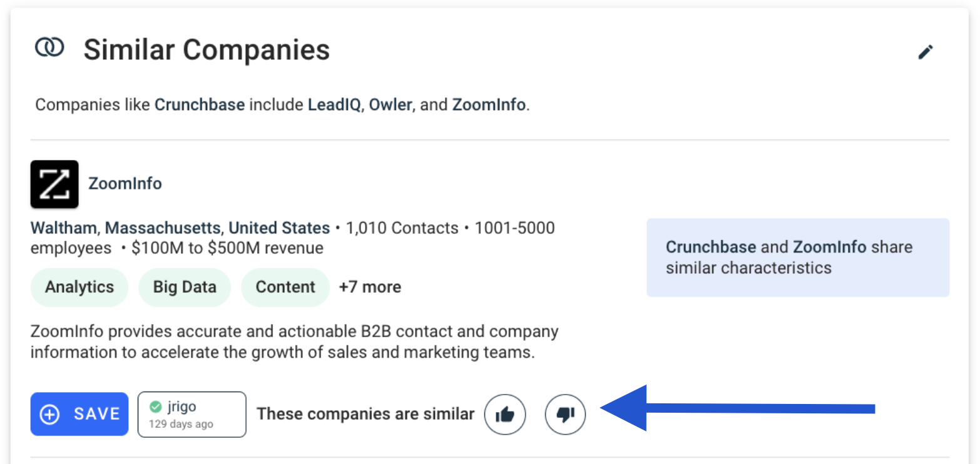Select the Big Data category tag
The image size is (980, 464).
(x=185, y=287)
